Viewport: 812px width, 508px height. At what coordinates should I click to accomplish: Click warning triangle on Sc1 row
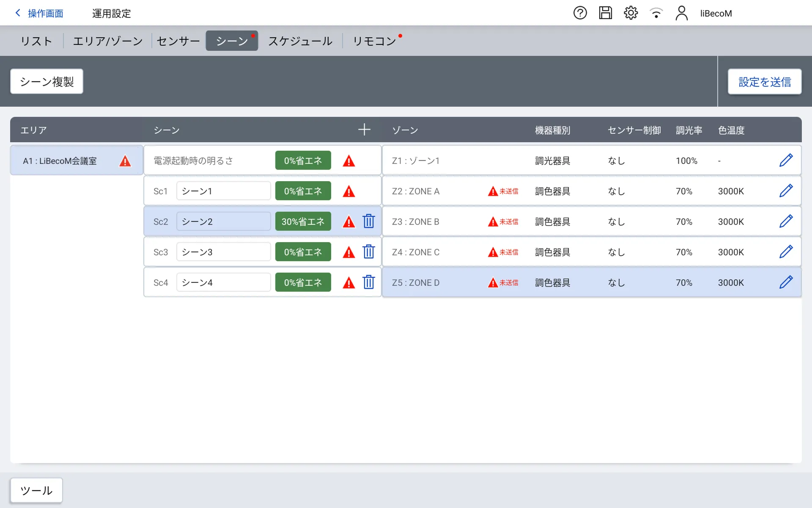click(349, 191)
